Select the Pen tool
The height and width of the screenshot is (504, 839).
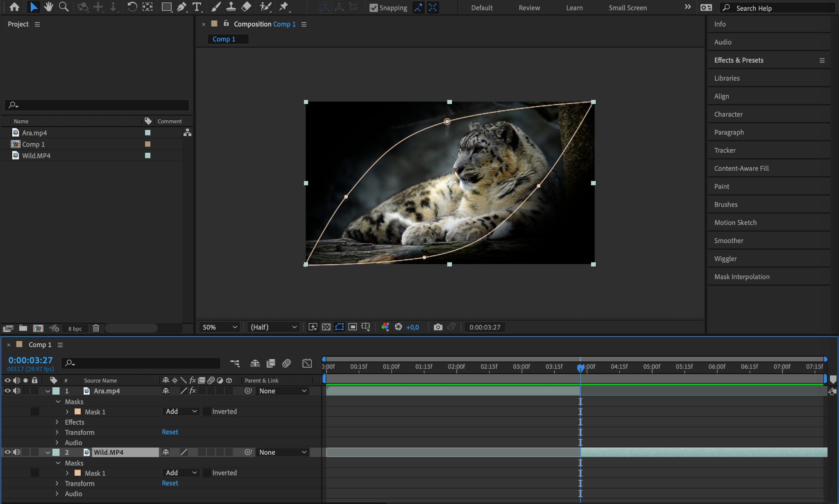point(181,7)
